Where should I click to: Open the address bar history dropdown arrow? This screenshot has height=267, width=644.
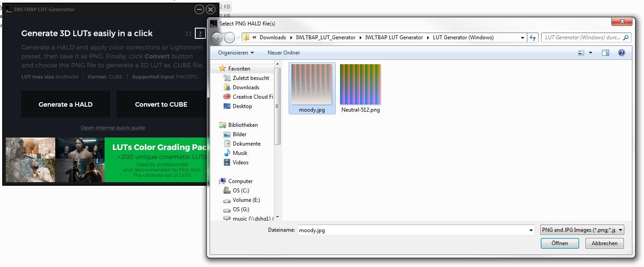522,38
